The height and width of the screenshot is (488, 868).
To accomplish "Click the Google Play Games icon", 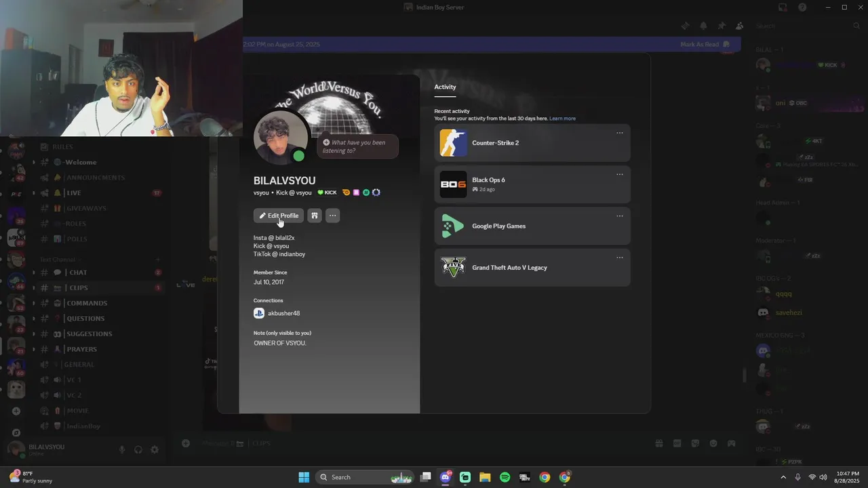I will click(x=453, y=226).
